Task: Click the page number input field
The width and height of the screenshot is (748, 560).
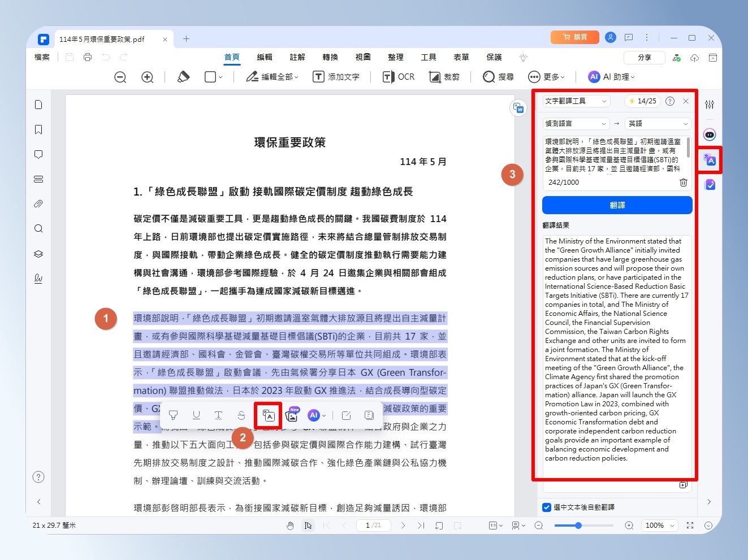Action: (x=373, y=526)
